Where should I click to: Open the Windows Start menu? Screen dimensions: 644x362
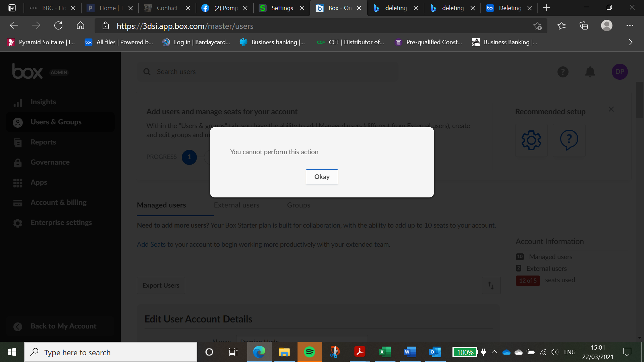12,352
